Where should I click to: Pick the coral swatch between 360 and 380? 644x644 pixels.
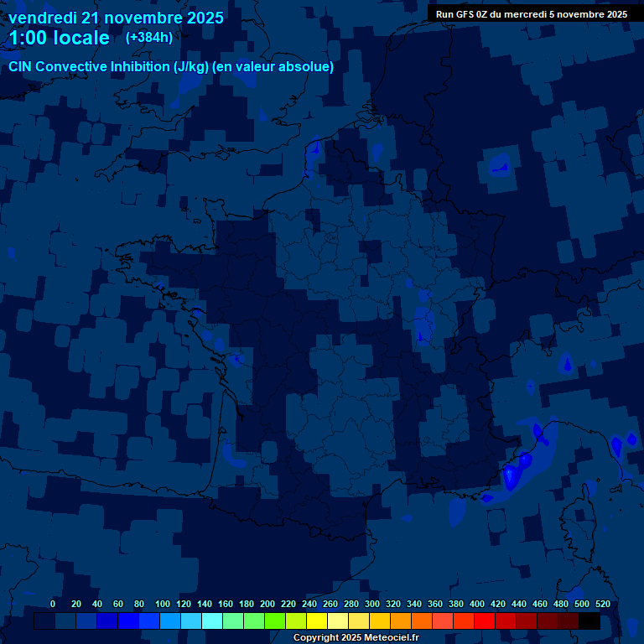443,621
